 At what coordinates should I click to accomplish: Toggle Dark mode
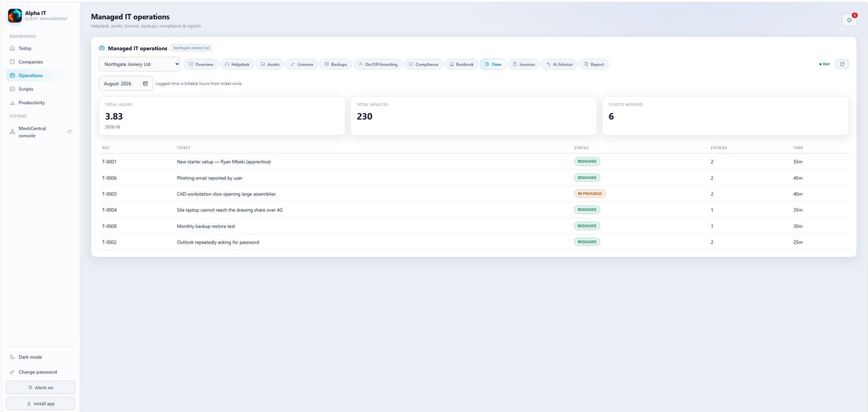[x=41, y=357]
